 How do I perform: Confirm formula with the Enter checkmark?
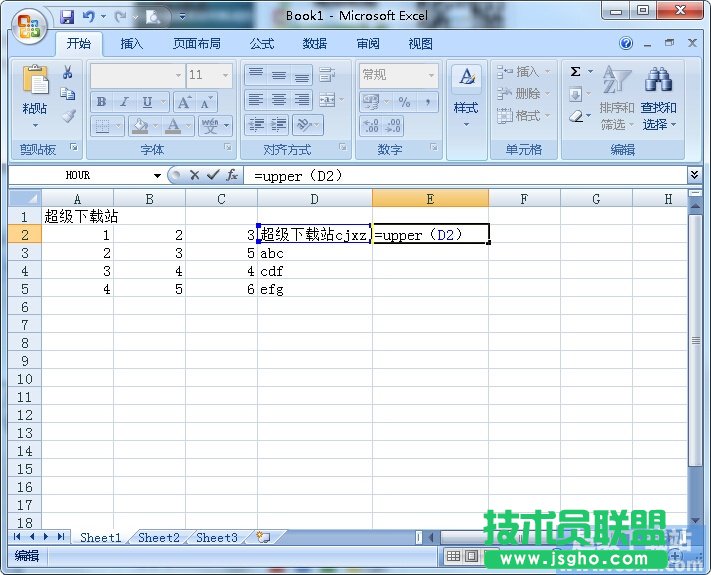(211, 175)
